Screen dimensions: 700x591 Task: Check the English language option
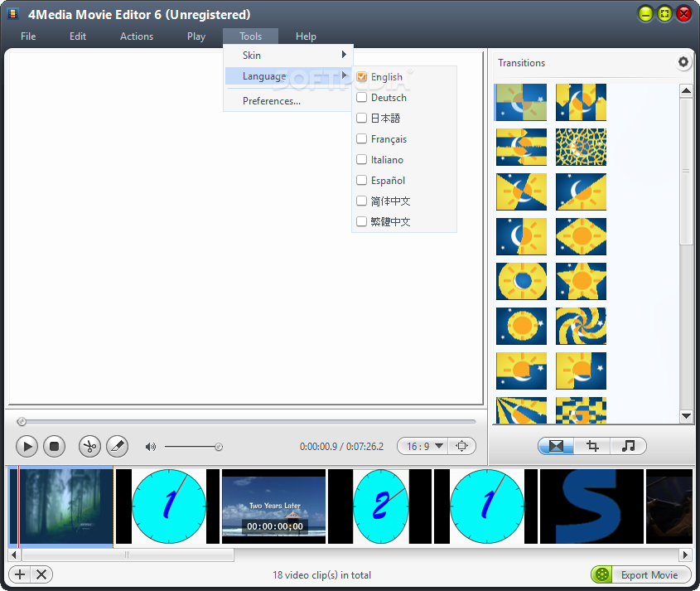click(361, 77)
